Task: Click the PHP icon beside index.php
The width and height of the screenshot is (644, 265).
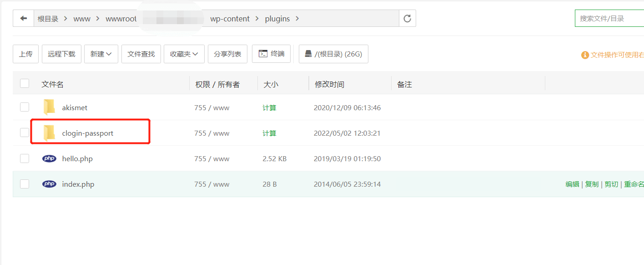Action: (x=49, y=184)
